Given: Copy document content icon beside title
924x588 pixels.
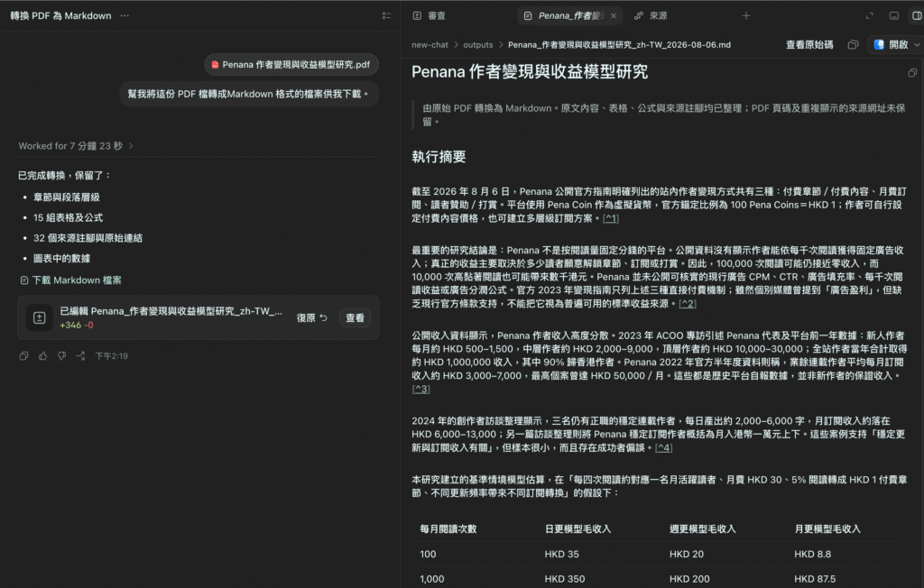Looking at the screenshot, I should (x=912, y=73).
